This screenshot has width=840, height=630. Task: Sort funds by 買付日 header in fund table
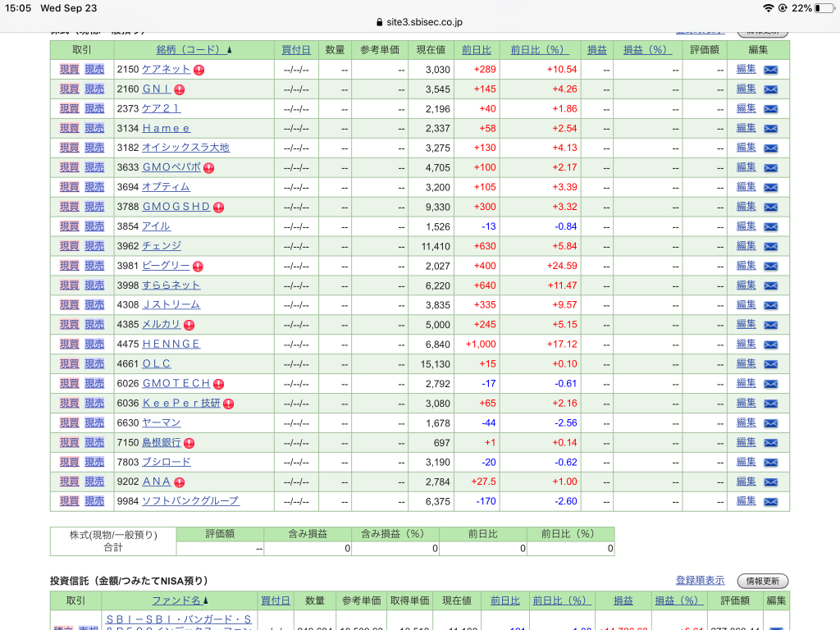tap(276, 600)
